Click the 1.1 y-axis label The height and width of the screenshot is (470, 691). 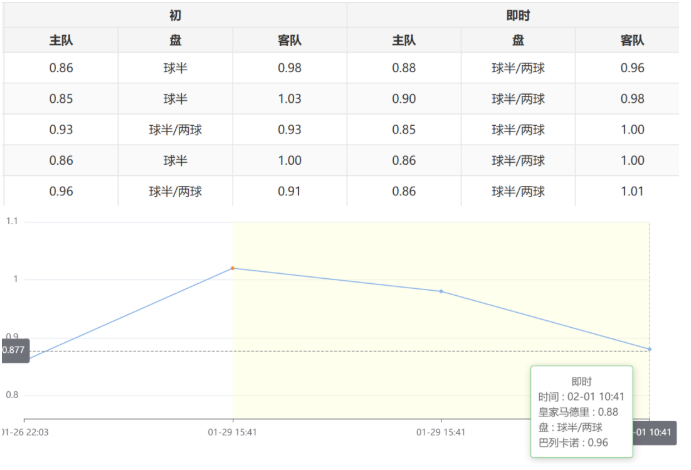[x=12, y=222]
